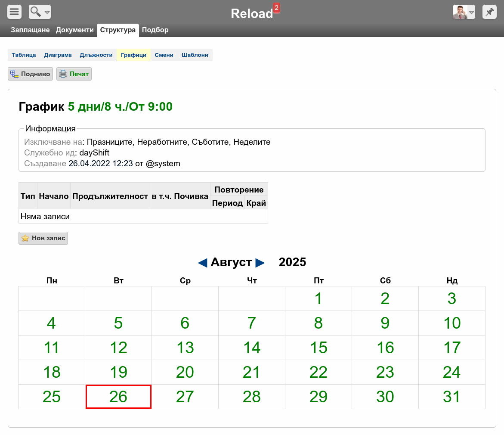Click the @system creator link
The image size is (504, 435).
point(163,163)
